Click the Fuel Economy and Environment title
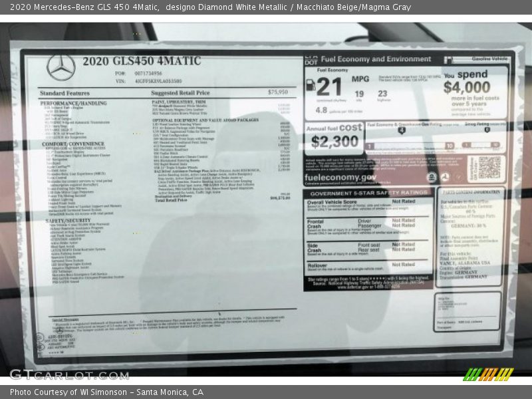The height and width of the screenshot is (399, 532). [376, 59]
